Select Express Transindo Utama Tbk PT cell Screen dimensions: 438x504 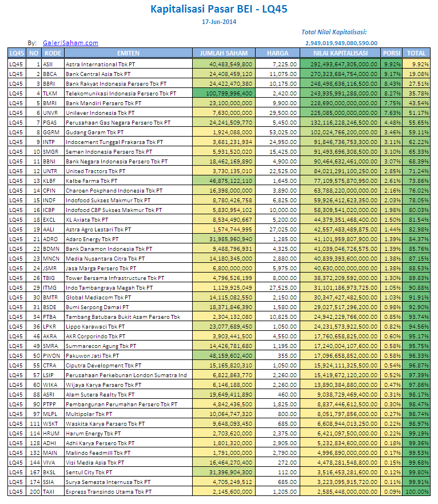tap(128, 492)
